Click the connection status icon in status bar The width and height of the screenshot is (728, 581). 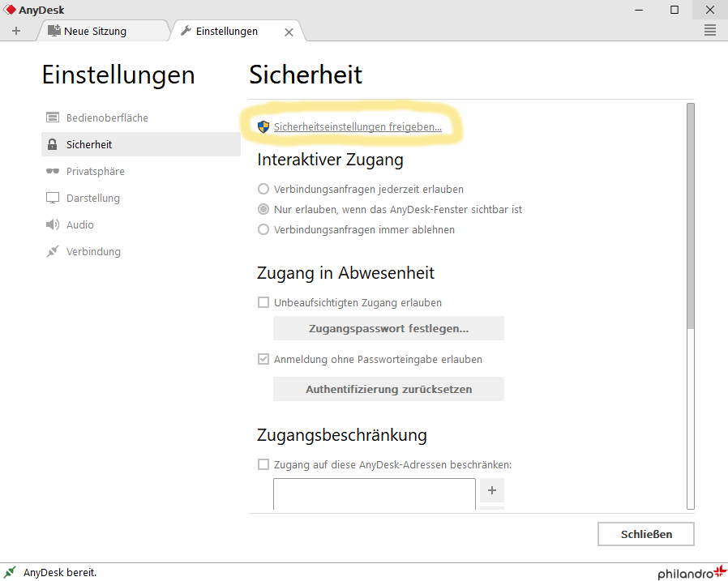point(9,572)
